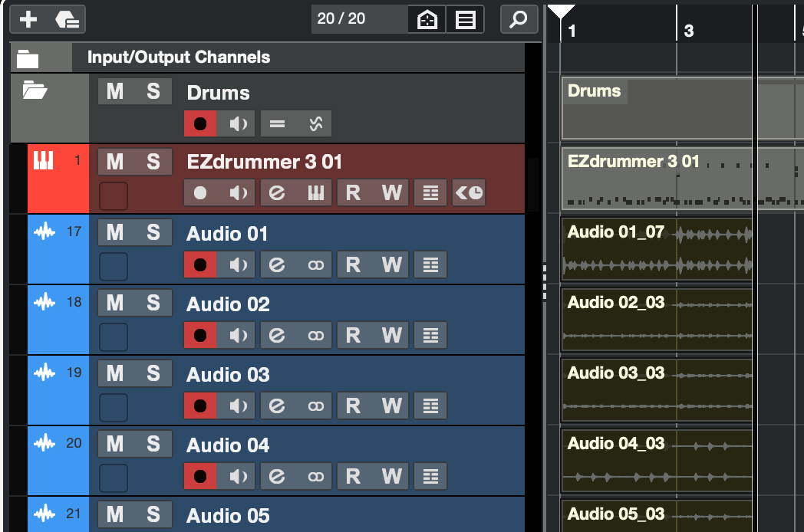Enable Read automation on Audio 03
Screen dimensions: 804x532
coord(353,406)
